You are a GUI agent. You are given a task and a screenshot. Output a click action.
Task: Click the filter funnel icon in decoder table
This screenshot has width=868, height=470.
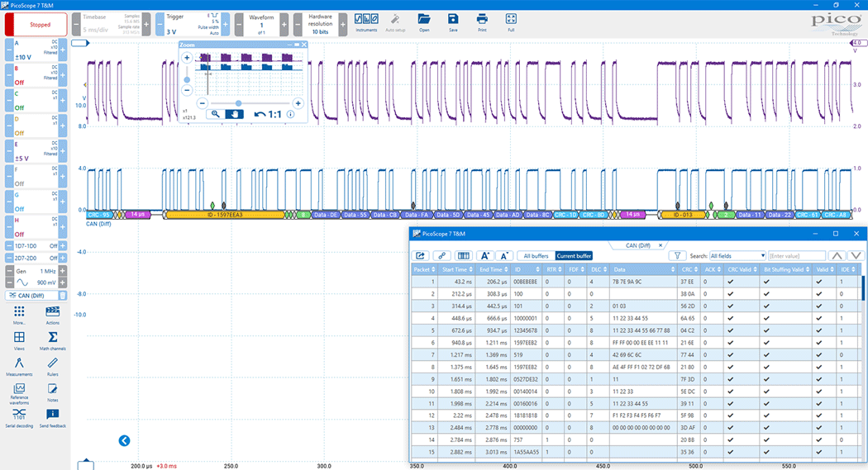pos(676,256)
